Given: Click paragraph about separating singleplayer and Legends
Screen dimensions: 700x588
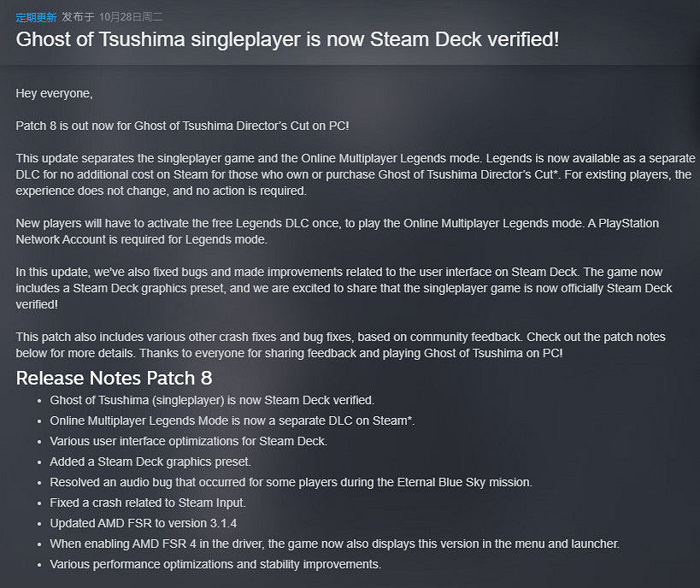Looking at the screenshot, I should point(353,174).
